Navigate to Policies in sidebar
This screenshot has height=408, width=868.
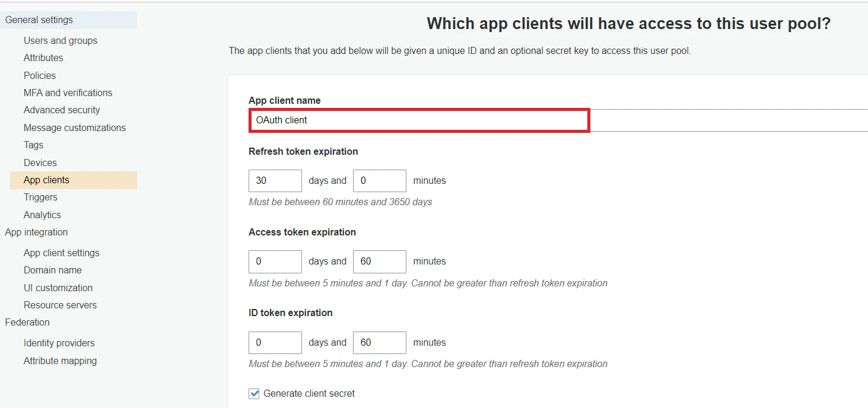pyautogui.click(x=40, y=76)
